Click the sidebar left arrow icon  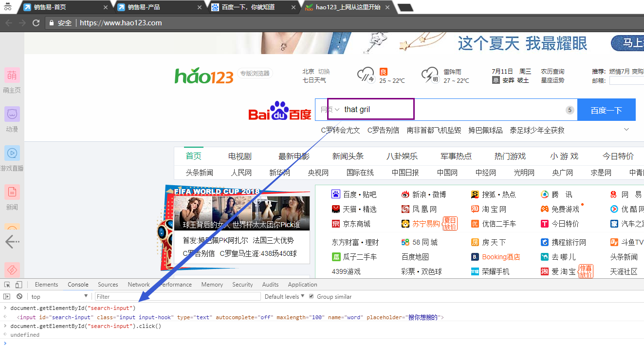(12, 241)
